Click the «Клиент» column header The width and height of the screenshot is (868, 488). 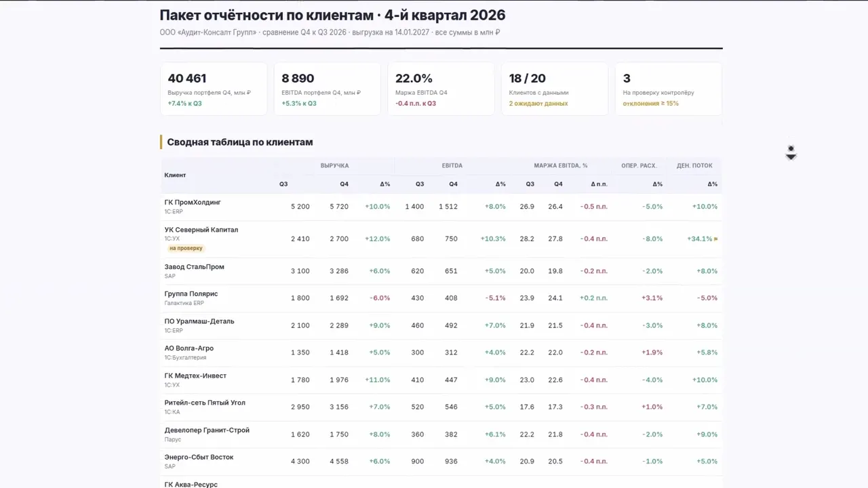pyautogui.click(x=175, y=175)
